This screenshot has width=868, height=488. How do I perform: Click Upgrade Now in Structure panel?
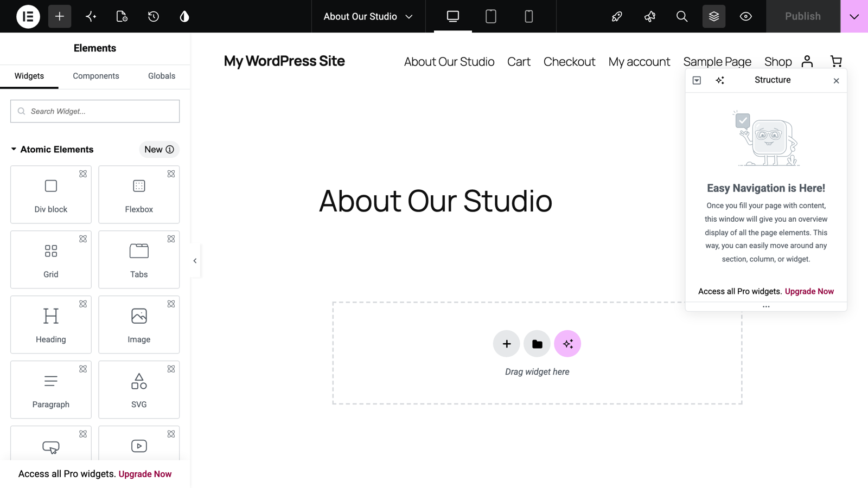(x=809, y=291)
